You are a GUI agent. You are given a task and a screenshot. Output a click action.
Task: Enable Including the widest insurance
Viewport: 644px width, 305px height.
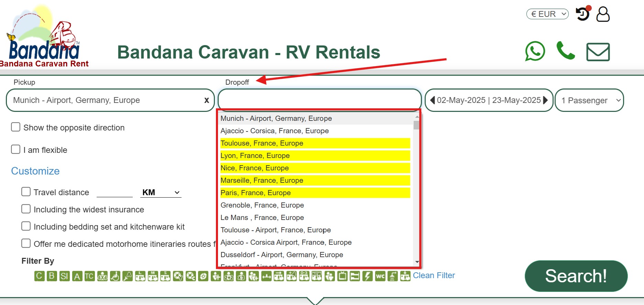point(26,209)
